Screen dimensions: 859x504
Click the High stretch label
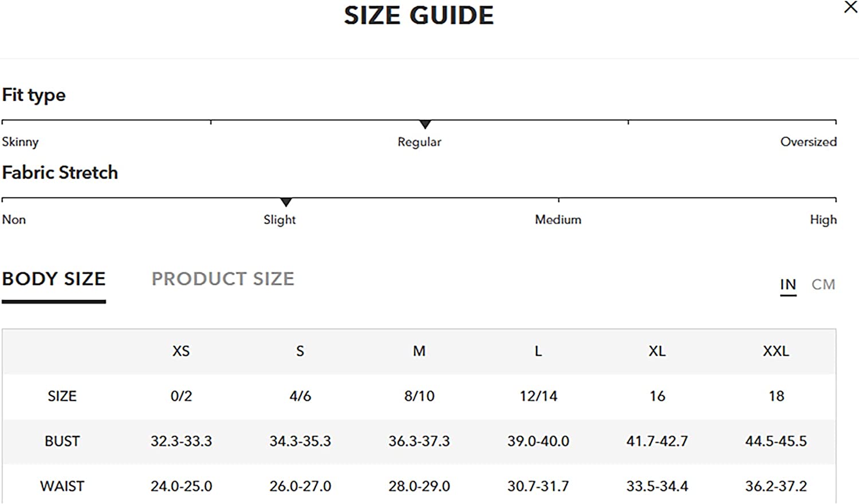point(823,220)
